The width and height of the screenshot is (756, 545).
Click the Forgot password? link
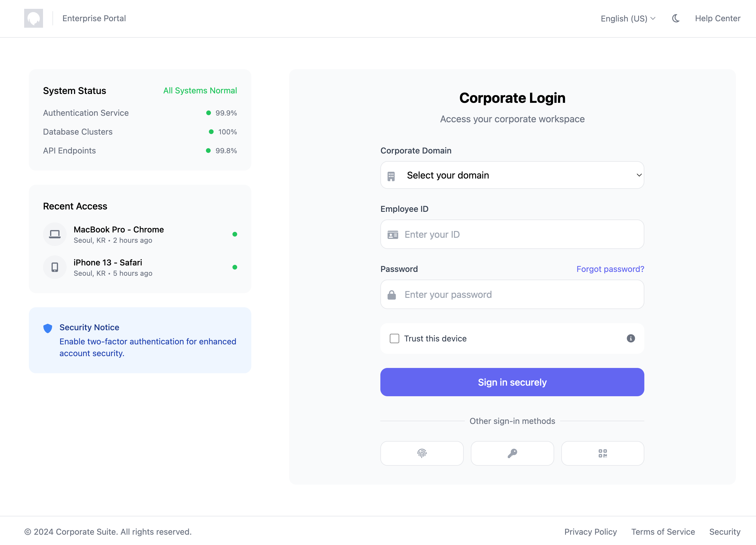[610, 269]
